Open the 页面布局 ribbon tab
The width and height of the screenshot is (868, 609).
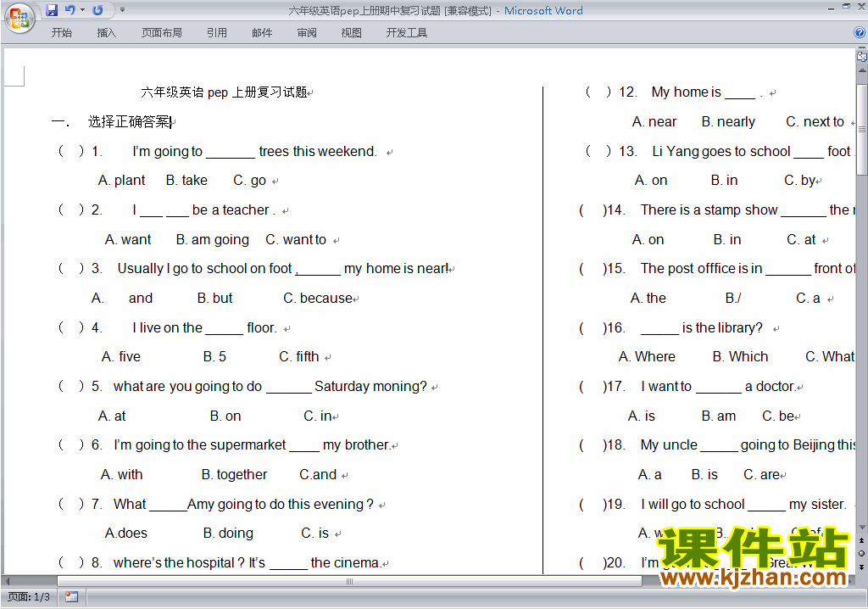[x=162, y=33]
